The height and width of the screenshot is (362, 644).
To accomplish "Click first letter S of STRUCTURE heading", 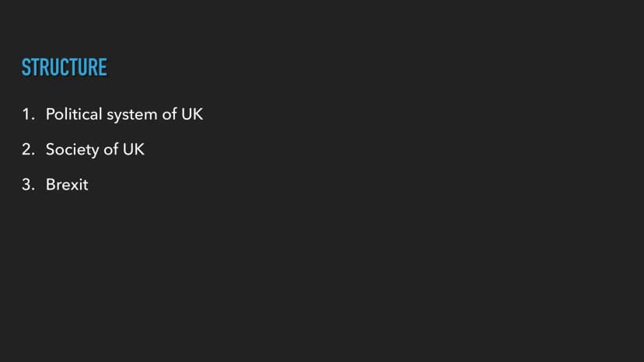I will coord(26,68).
